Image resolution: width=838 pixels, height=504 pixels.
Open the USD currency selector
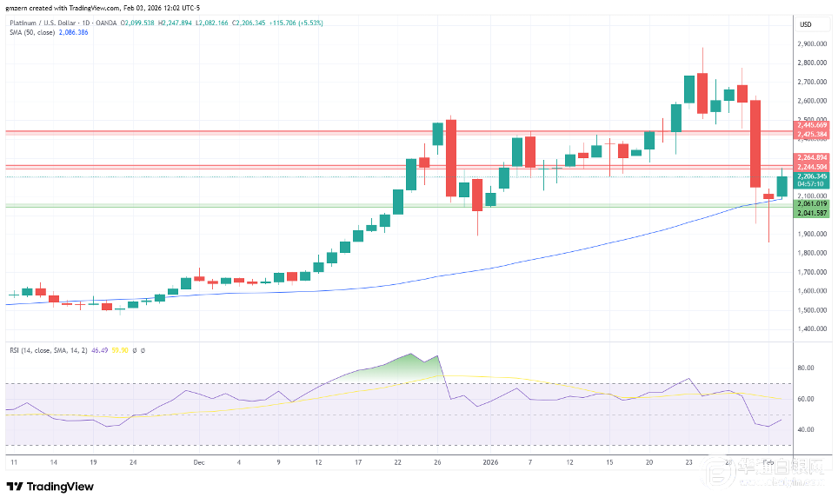(805, 23)
